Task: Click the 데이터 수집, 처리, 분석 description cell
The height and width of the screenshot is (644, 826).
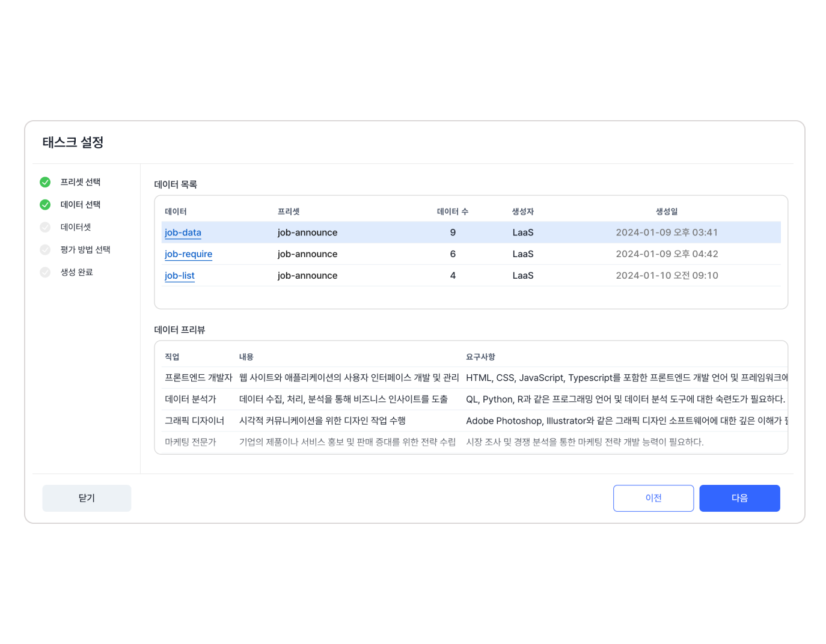Action: pyautogui.click(x=343, y=399)
